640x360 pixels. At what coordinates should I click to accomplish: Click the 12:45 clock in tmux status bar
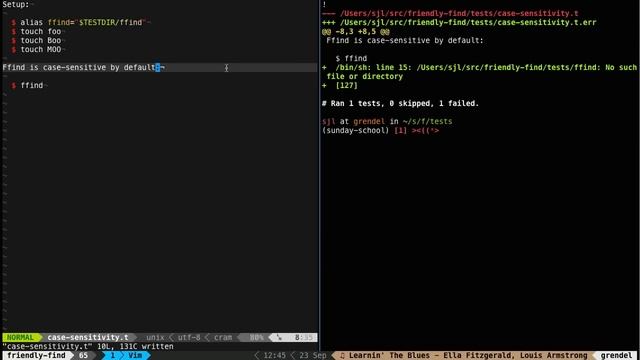[x=274, y=356]
